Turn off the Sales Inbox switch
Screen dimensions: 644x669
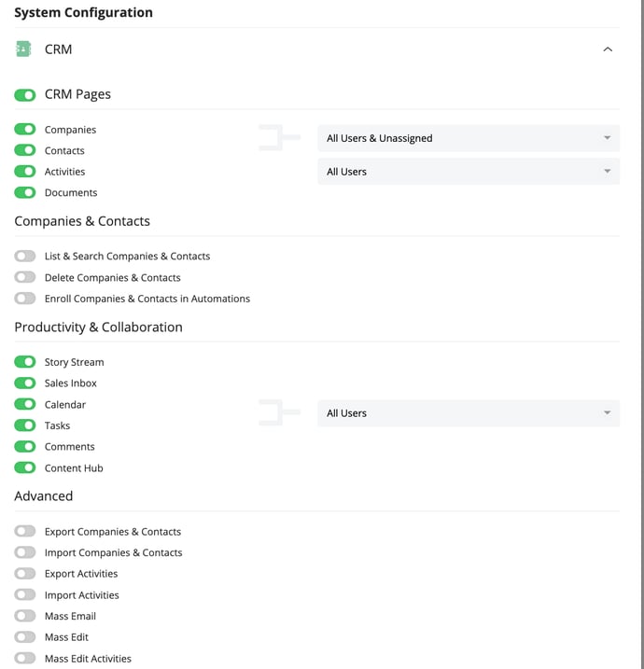tap(25, 383)
